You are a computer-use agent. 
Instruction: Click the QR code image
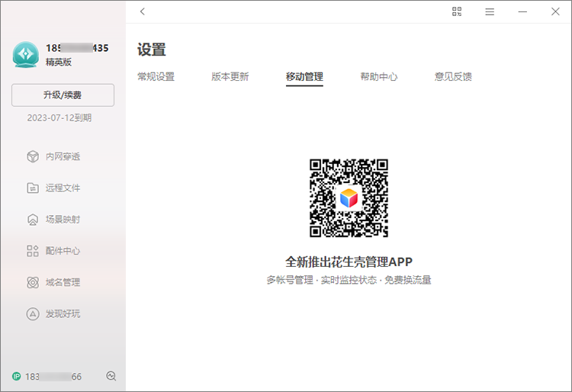click(x=349, y=198)
